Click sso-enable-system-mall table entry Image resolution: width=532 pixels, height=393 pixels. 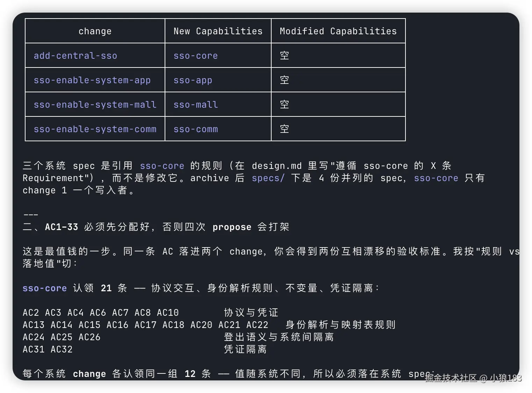pos(95,105)
